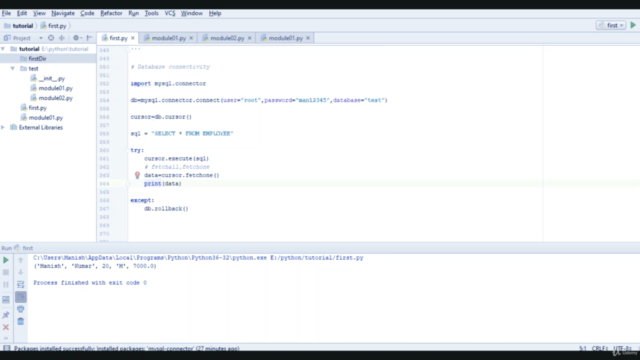Select __init__.py in test folder
Viewport: 640px width, 360px height.
point(51,78)
